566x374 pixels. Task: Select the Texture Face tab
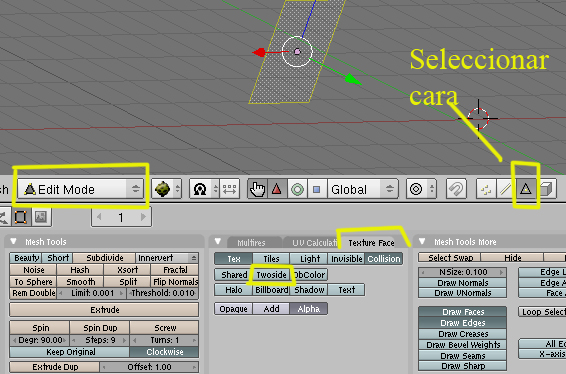click(371, 243)
